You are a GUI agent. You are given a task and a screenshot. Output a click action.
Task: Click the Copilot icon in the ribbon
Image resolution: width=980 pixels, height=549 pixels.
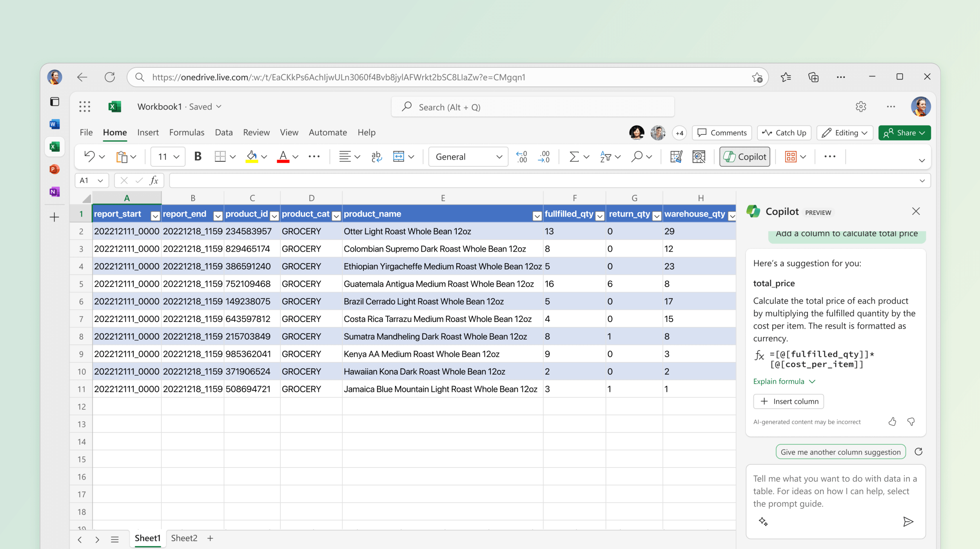click(x=746, y=157)
